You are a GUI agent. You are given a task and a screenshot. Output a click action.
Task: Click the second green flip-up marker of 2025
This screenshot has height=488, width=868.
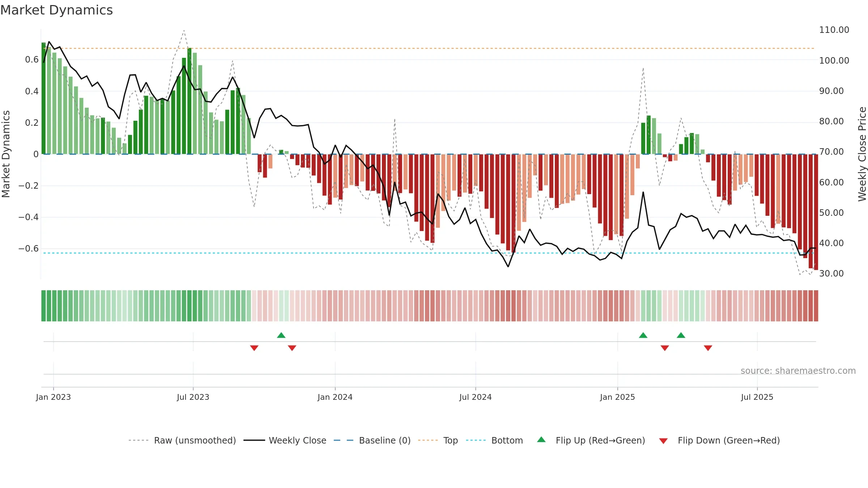pyautogui.click(x=681, y=335)
